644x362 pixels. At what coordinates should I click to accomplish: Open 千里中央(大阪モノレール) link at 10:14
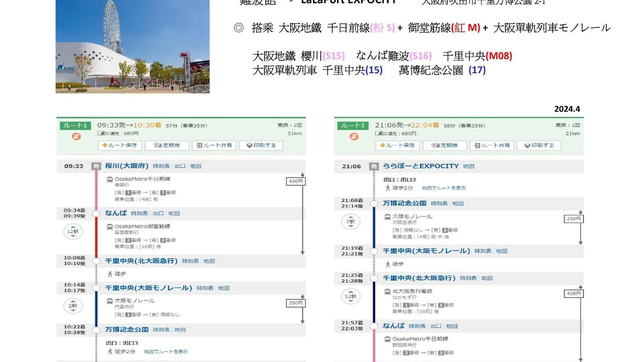(x=149, y=288)
